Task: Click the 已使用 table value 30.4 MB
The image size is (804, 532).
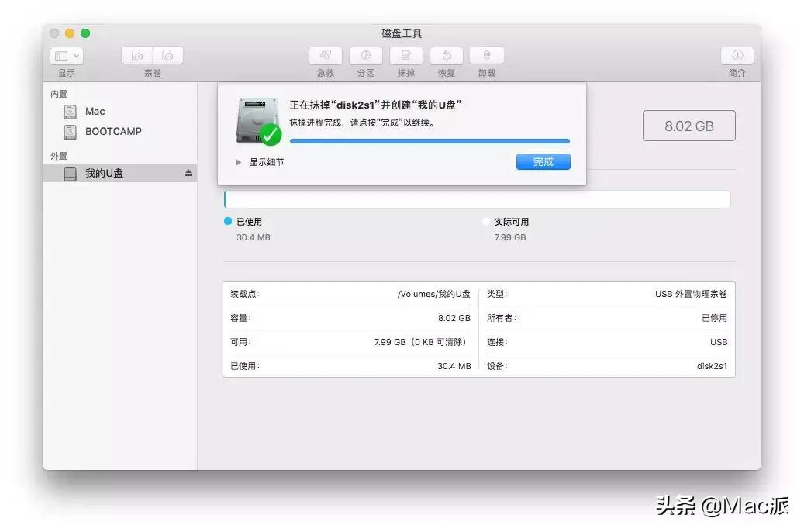Action: click(454, 366)
